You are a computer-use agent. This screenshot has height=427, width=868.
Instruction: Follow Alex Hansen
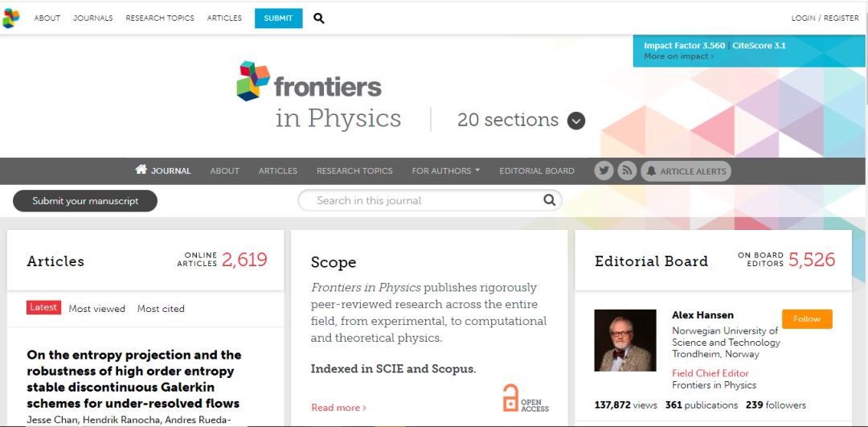(807, 319)
